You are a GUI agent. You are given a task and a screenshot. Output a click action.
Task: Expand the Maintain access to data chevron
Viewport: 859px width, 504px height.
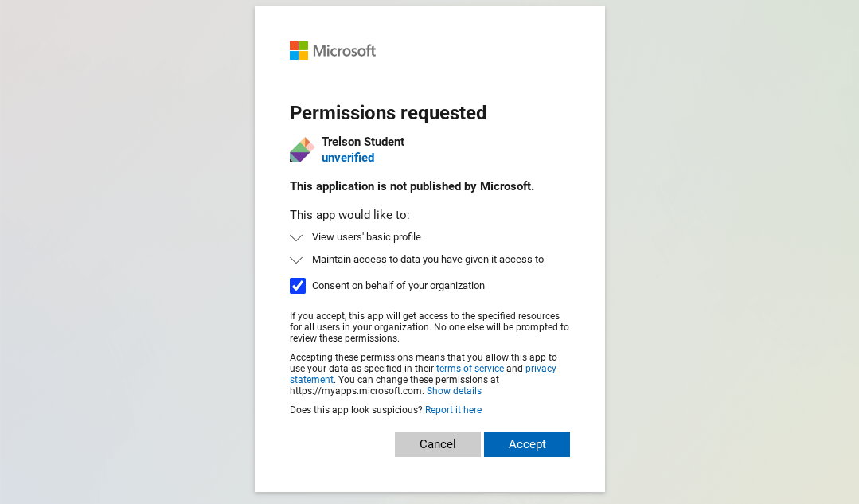(296, 260)
